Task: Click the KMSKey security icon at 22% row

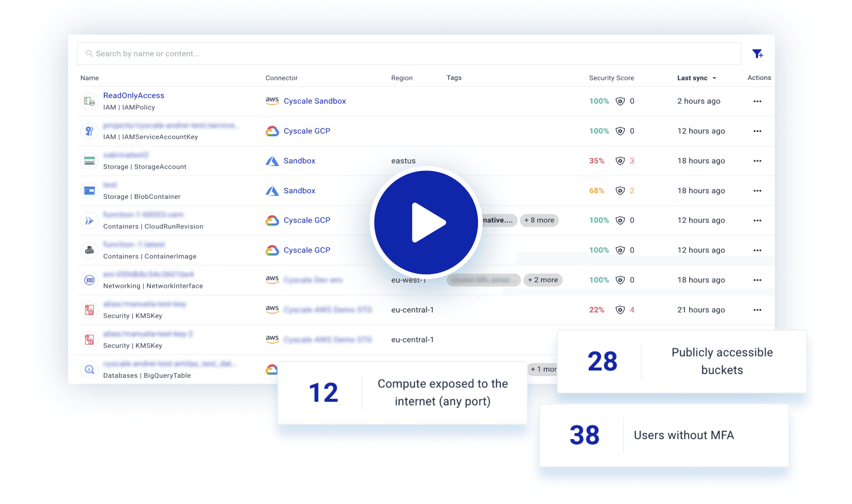Action: (x=89, y=310)
